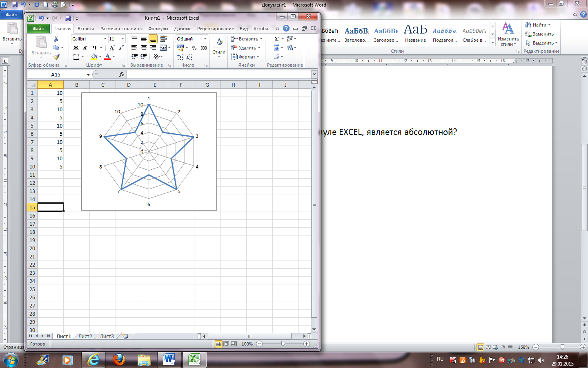Toggle center horizontal alignment in Excel
Viewport: 588px width, 368px height.
tap(144, 48)
